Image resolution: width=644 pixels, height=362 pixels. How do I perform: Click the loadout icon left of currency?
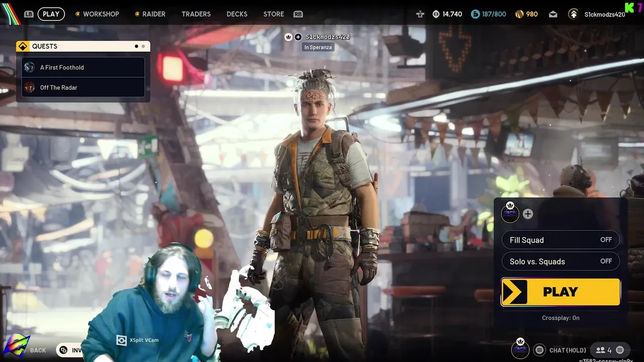pyautogui.click(x=420, y=14)
